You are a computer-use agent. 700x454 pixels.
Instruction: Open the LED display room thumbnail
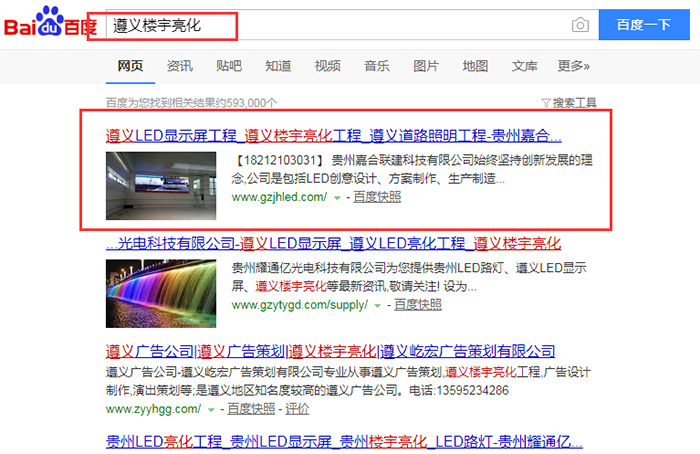coord(161,185)
